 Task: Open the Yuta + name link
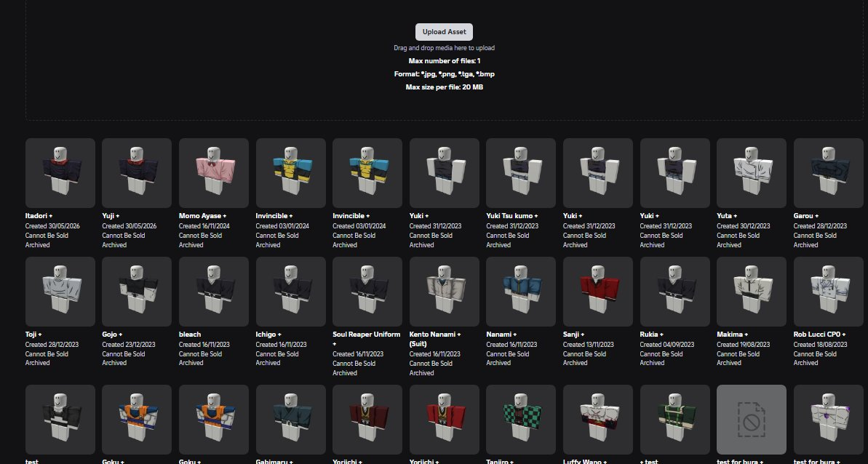point(728,216)
